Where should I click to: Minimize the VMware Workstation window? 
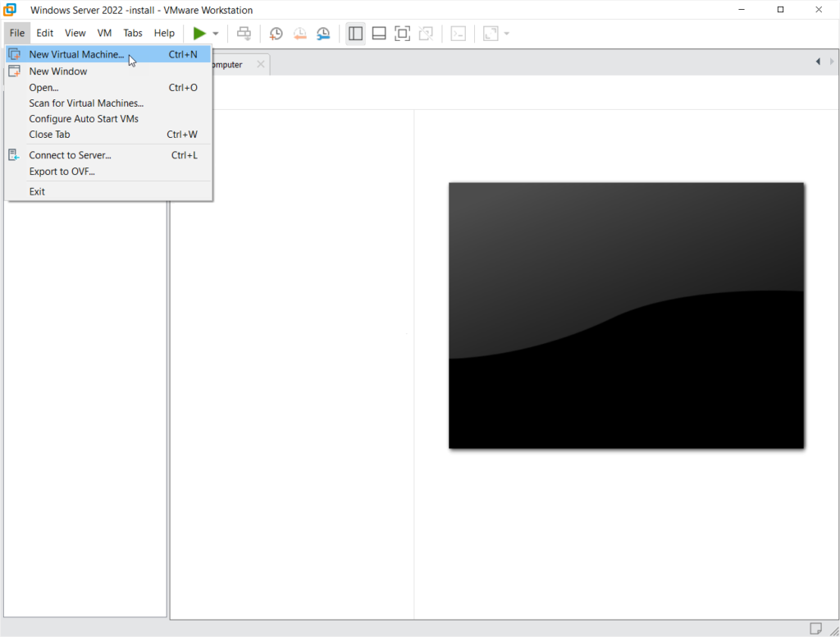(742, 10)
